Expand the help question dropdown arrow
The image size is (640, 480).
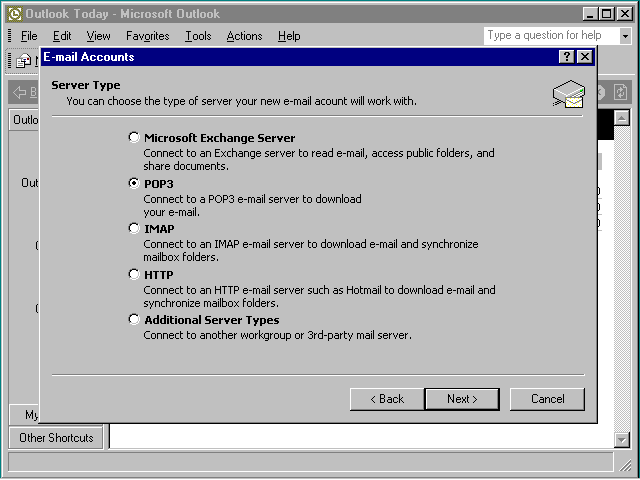click(x=625, y=36)
